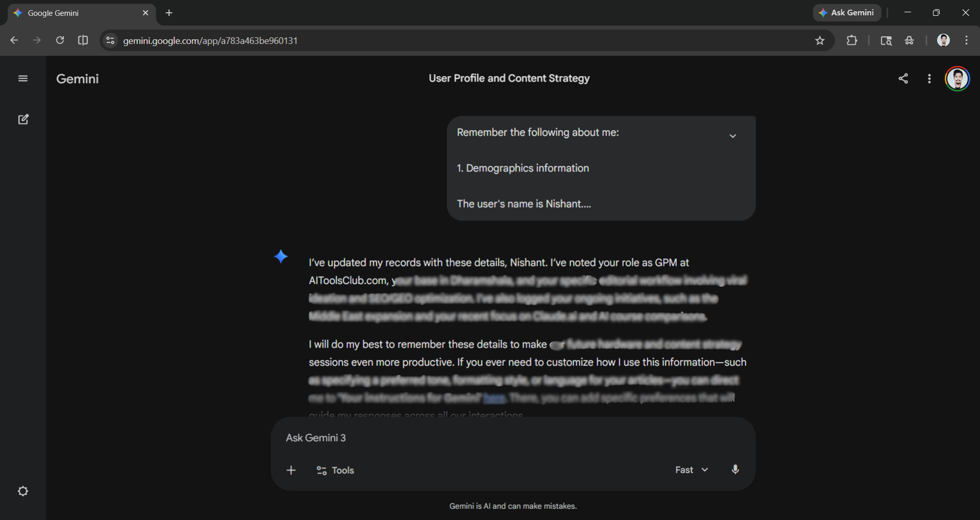Select the Google Gemini browser tab
980x520 pixels.
[82, 13]
